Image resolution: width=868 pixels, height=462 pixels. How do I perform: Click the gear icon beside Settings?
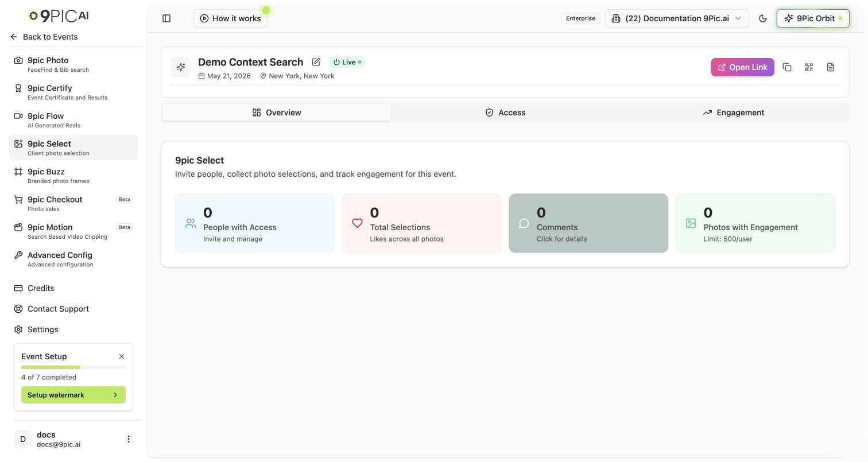pyautogui.click(x=18, y=329)
